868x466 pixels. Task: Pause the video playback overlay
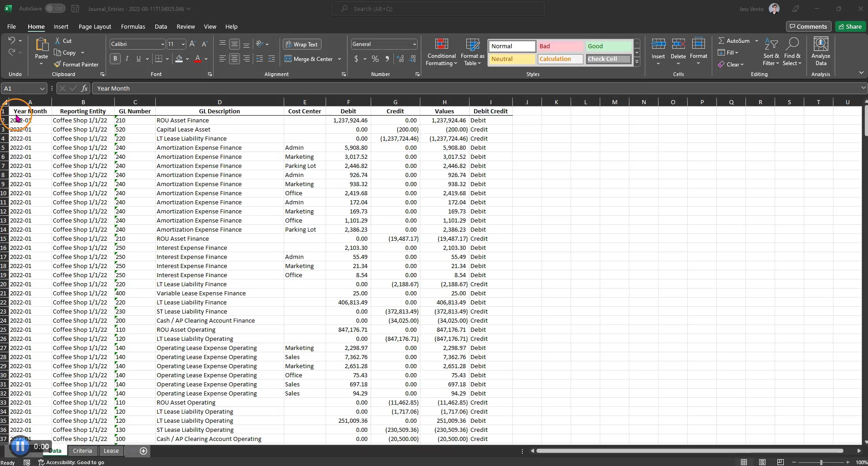point(20,446)
